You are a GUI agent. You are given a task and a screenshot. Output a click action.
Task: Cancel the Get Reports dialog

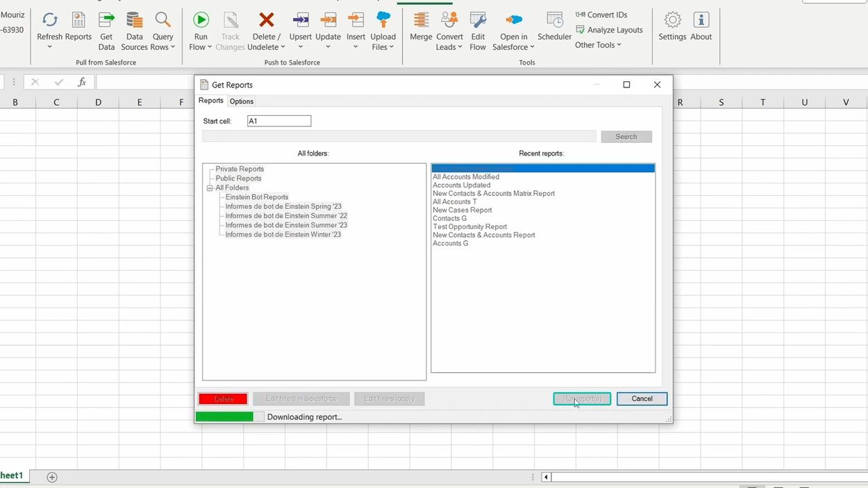pos(642,398)
